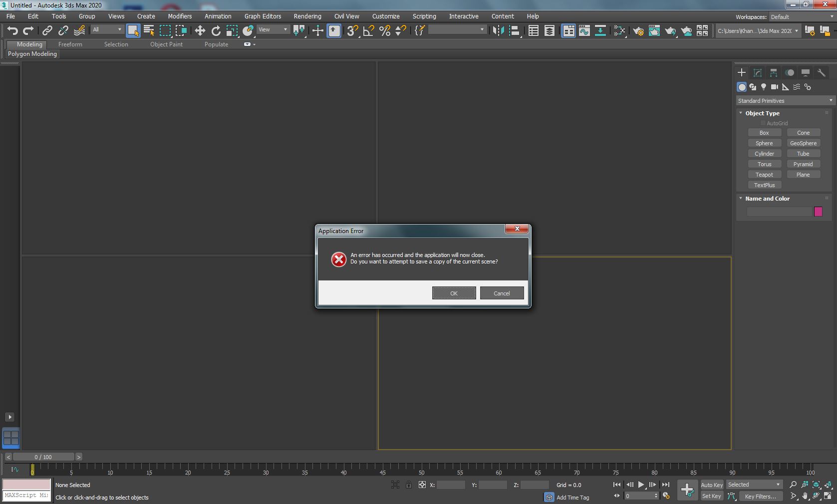Click the Play Animation button
Viewport: 837px width, 504px height.
pos(641,485)
